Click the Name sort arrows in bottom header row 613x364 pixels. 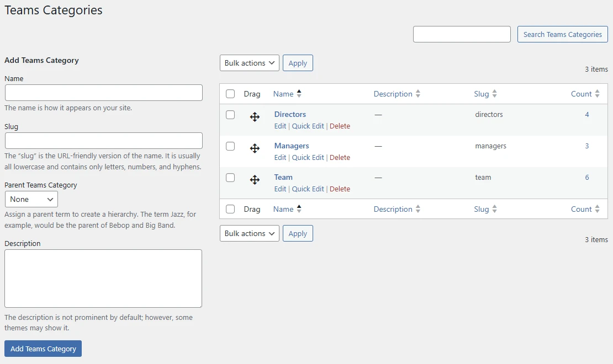click(x=300, y=209)
